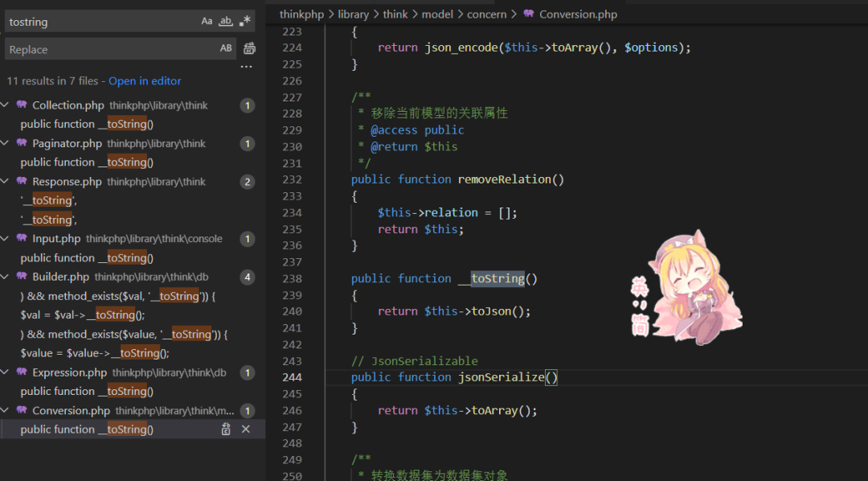
Task: Toggle Match Case in search box
Action: pyautogui.click(x=207, y=21)
